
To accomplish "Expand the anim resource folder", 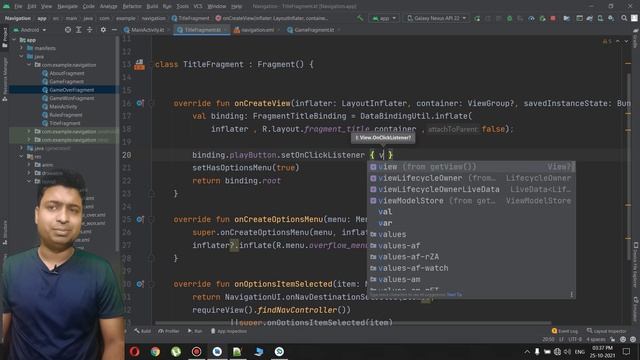I will (29, 164).
